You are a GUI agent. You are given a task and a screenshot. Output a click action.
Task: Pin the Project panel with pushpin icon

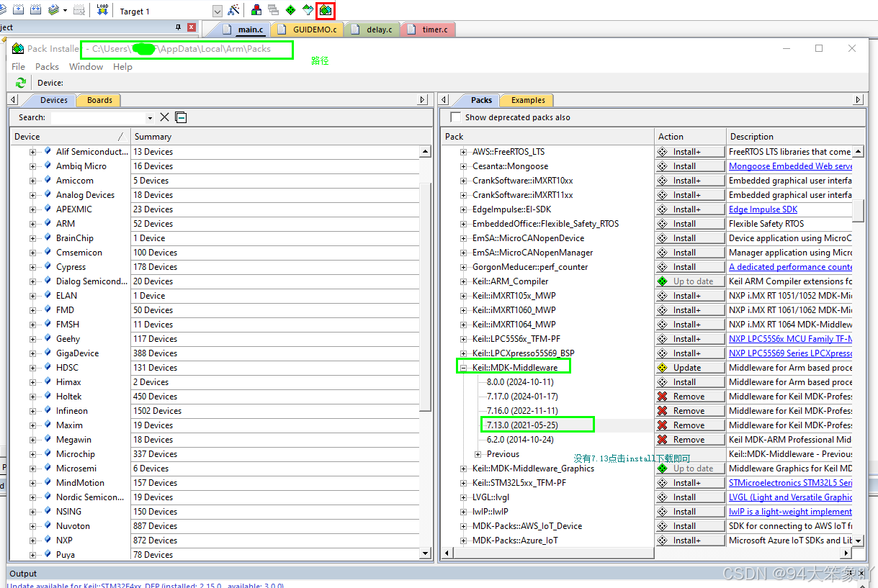179,27
